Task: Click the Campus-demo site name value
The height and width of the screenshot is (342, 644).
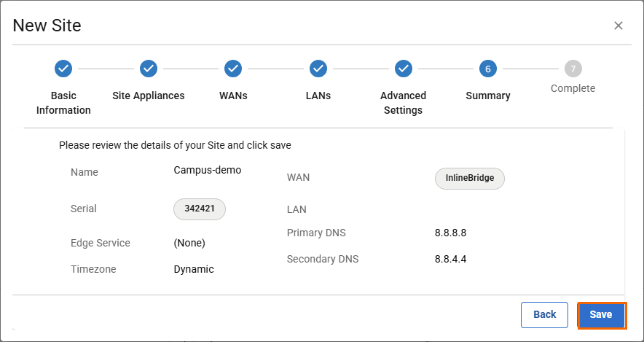Action: click(207, 170)
